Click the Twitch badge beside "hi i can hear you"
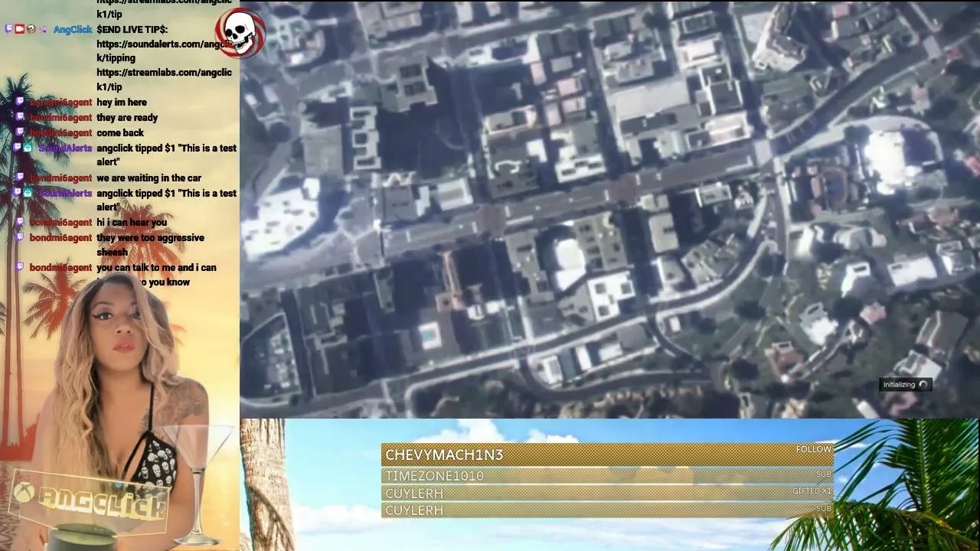The height and width of the screenshot is (551, 980). [x=19, y=222]
